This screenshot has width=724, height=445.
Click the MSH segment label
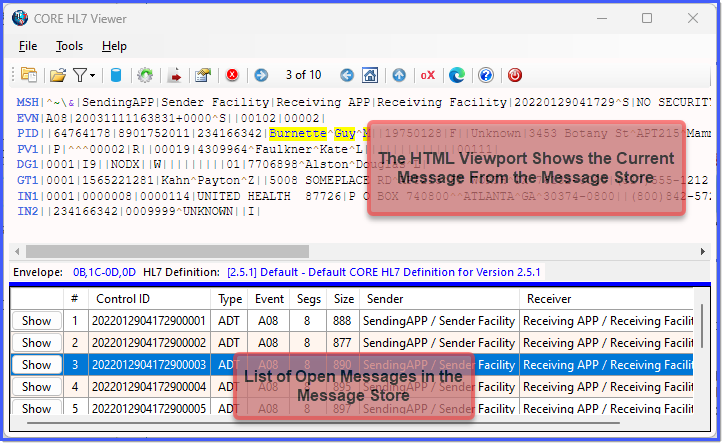click(x=27, y=102)
